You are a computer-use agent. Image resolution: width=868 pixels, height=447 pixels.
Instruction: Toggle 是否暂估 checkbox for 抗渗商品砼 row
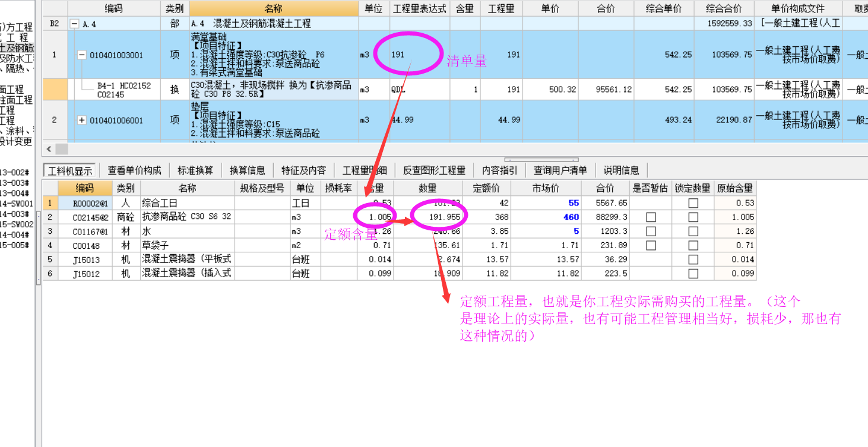[651, 217]
